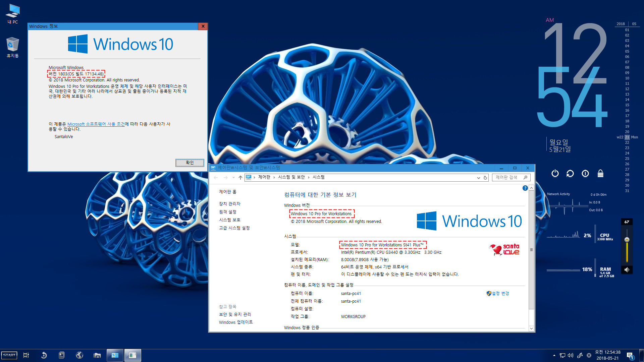
Task: Open the Microsoft 소프트웨어 사용 조건 link
Action: tap(96, 124)
